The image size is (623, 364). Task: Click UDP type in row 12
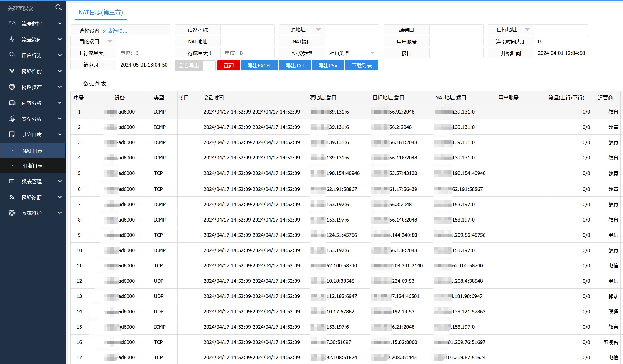coord(159,281)
